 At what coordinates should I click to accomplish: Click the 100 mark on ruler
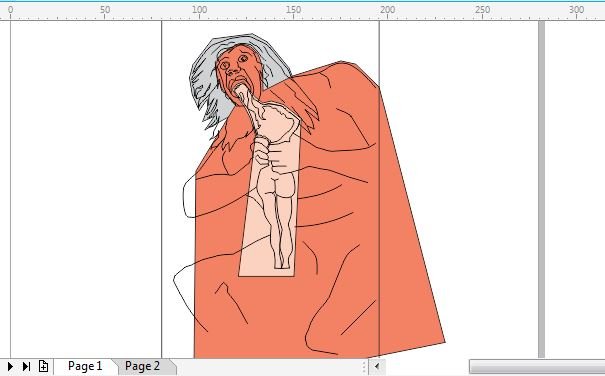[x=199, y=10]
